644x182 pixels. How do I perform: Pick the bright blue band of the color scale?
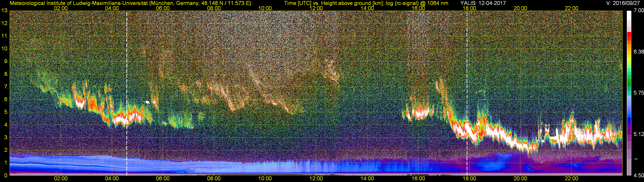coord(629,116)
